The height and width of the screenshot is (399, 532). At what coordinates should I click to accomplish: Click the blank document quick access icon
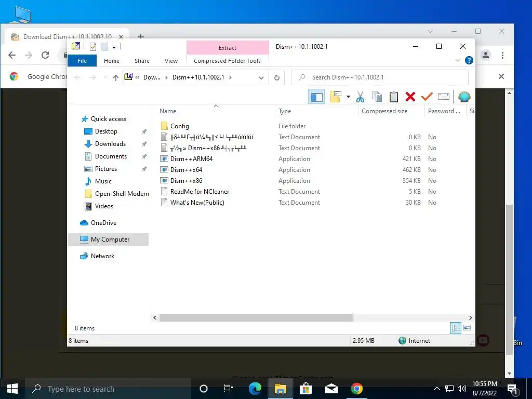pyautogui.click(x=105, y=47)
